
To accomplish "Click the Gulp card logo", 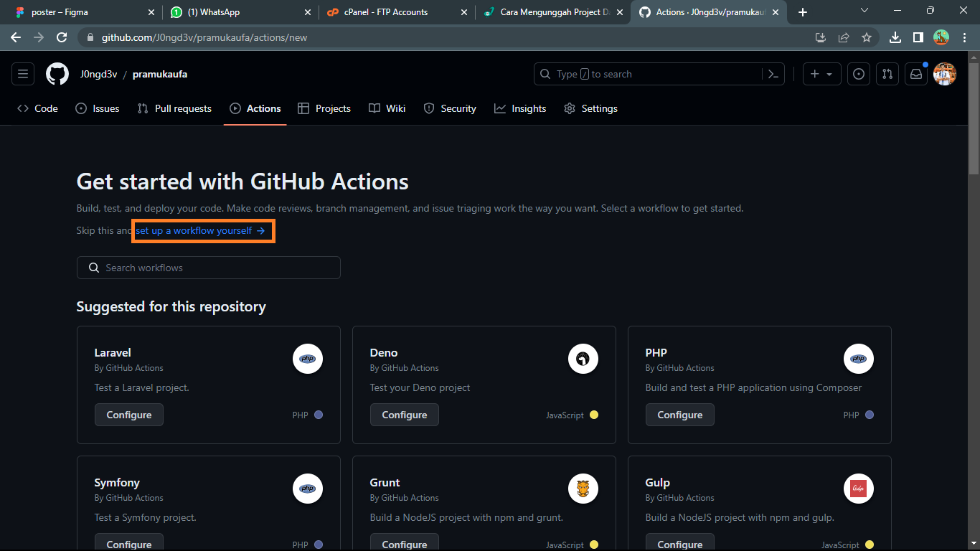I will (x=859, y=489).
